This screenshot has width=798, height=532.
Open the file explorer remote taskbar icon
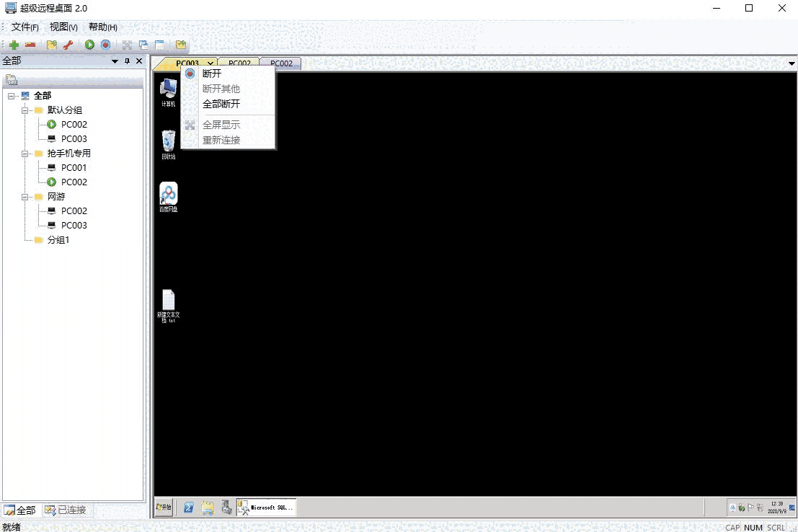(x=208, y=507)
